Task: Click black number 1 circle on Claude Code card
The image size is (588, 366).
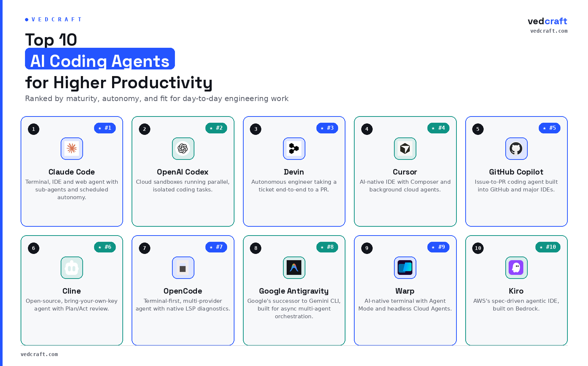Action: (x=33, y=129)
